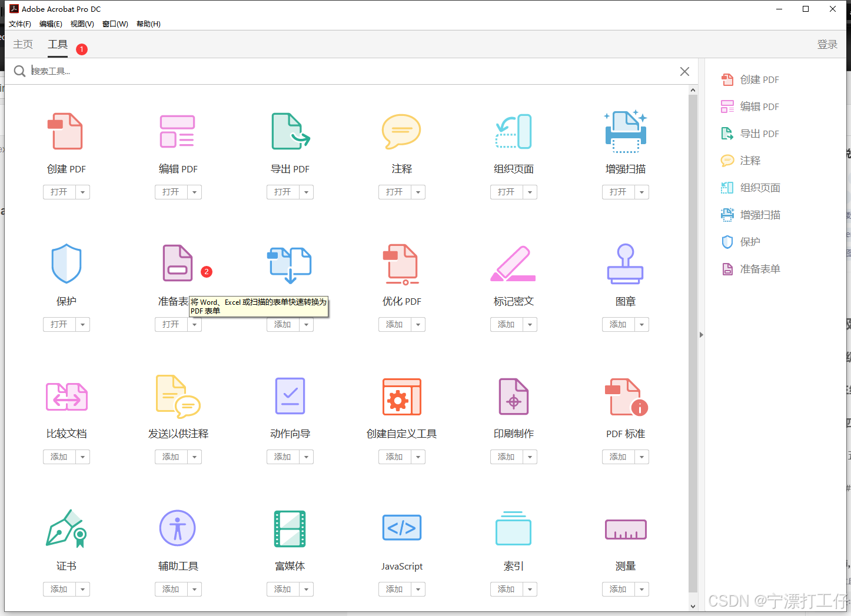Open 编辑 PDF shortcut in right pane
Image resolution: width=851 pixels, height=616 pixels.
click(x=750, y=106)
